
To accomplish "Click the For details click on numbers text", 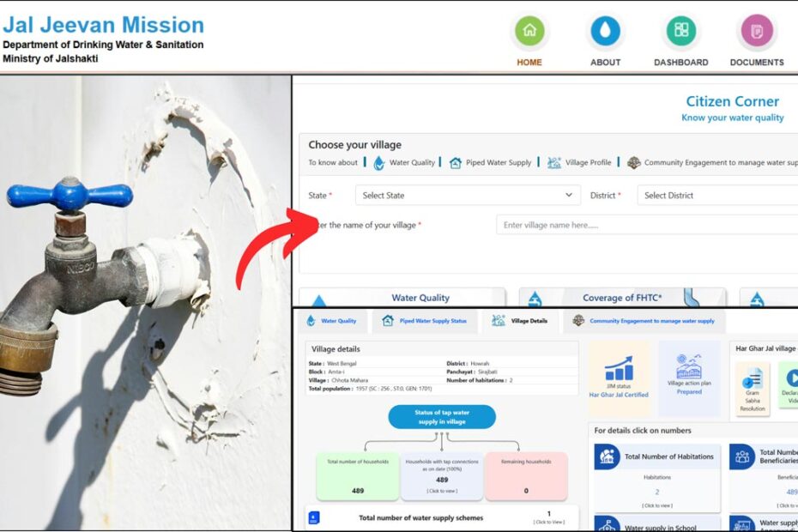I will 643,431.
